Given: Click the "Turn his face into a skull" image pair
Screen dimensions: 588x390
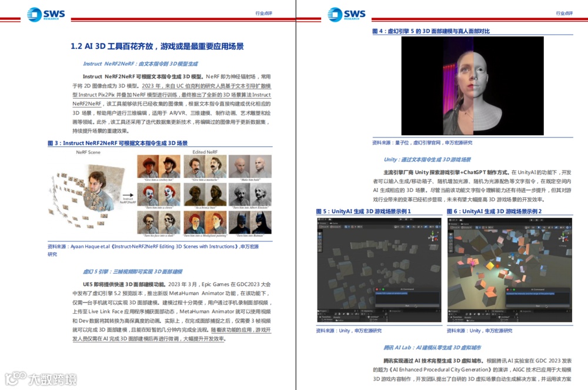Looking at the screenshot, I should [159, 222].
